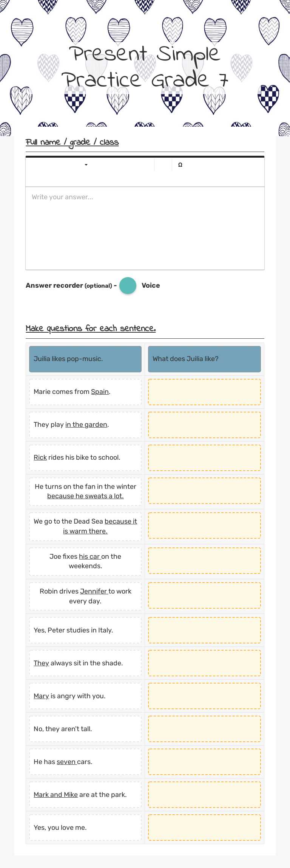Insert a special character using the Ω icon

tap(180, 164)
